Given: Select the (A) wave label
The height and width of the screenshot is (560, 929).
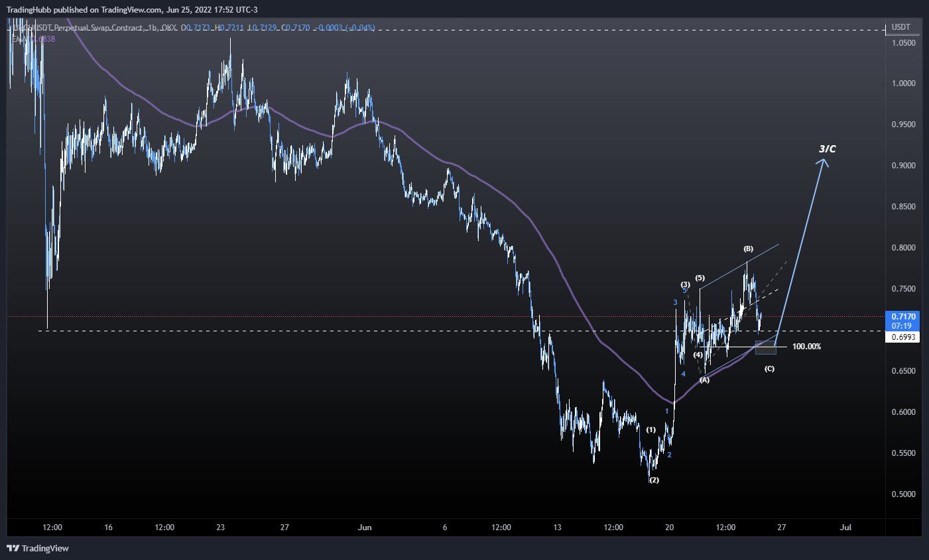Looking at the screenshot, I should 704,380.
